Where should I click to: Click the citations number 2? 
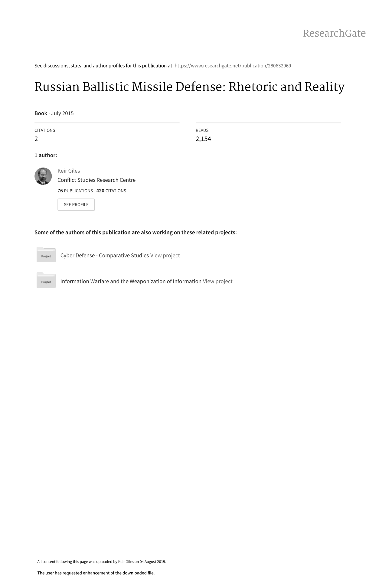click(x=36, y=139)
